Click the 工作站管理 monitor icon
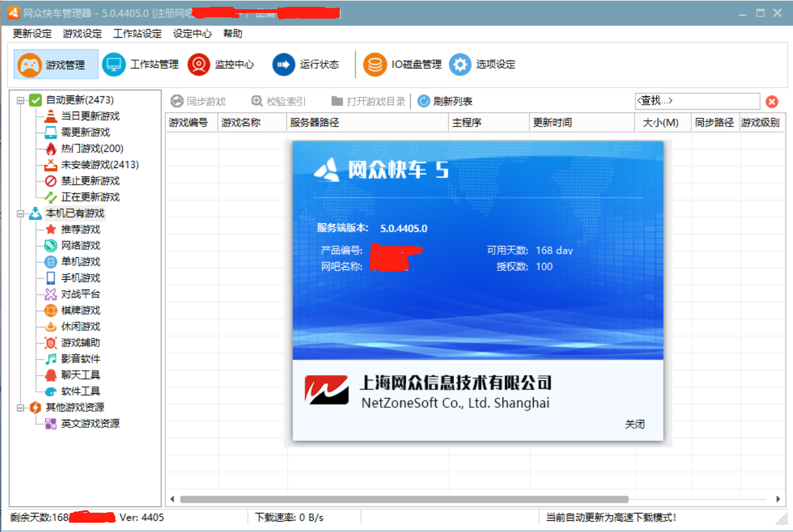This screenshot has width=793, height=532. [113, 64]
